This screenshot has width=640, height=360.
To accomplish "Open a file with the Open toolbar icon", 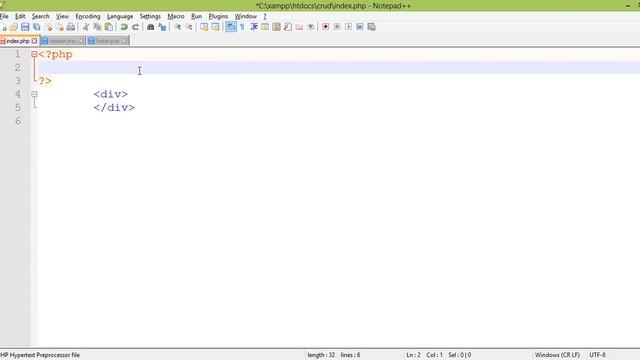I will (x=13, y=27).
